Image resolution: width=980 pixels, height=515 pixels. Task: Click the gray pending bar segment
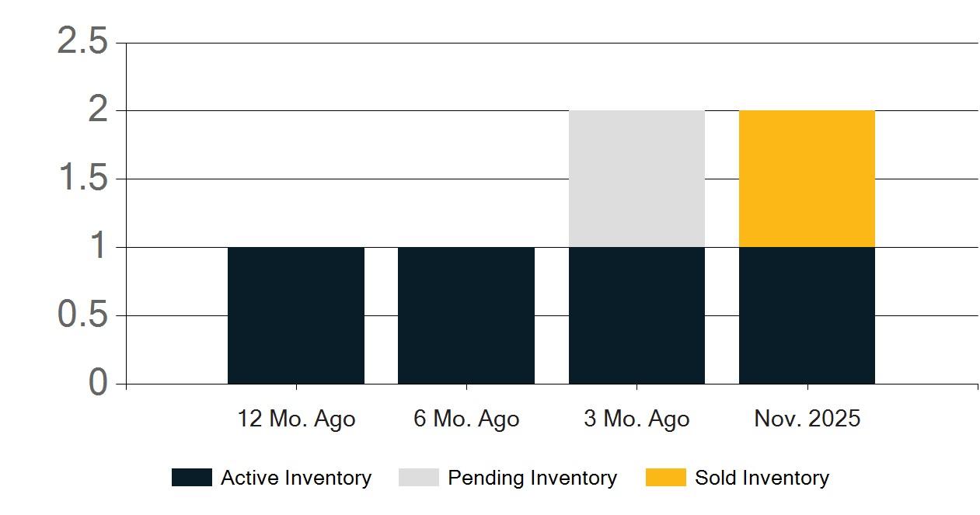[636, 179]
